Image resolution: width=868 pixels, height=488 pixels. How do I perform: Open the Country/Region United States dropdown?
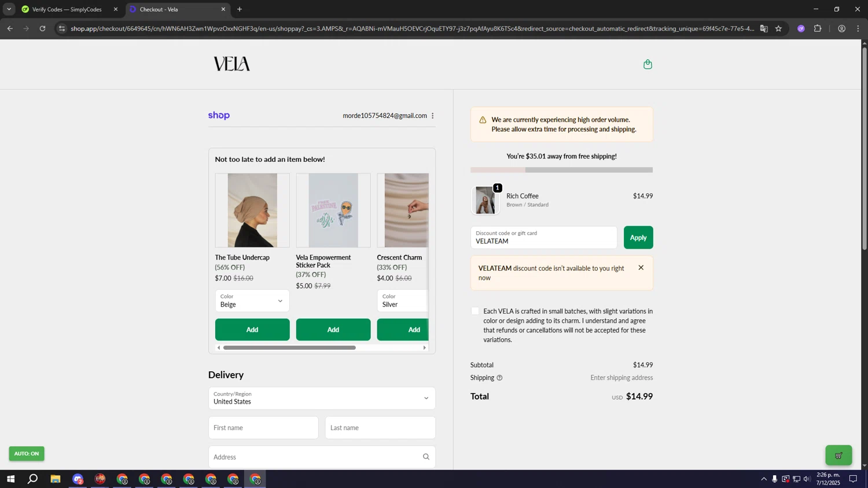click(322, 398)
